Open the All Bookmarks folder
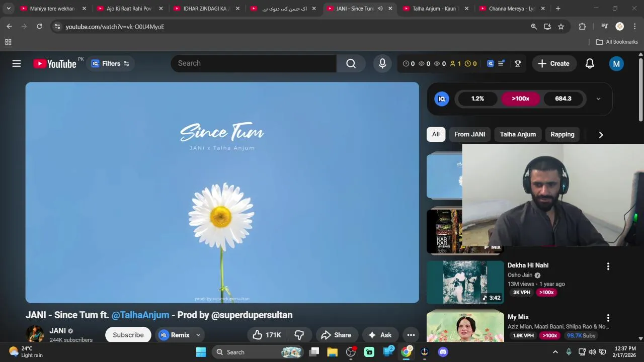644x362 pixels. click(617, 42)
